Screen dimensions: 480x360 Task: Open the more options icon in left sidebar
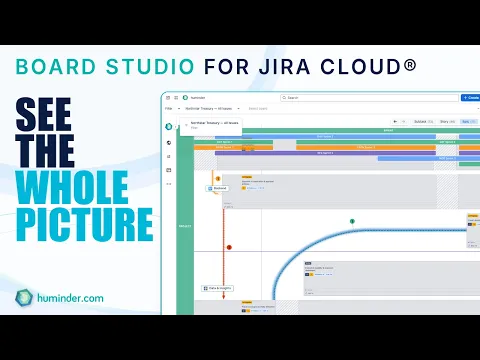point(169,184)
